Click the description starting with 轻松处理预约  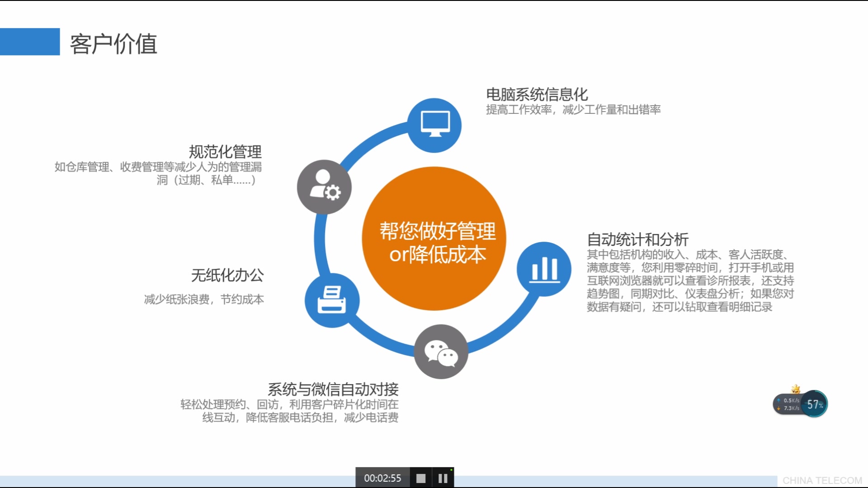pos(289,411)
